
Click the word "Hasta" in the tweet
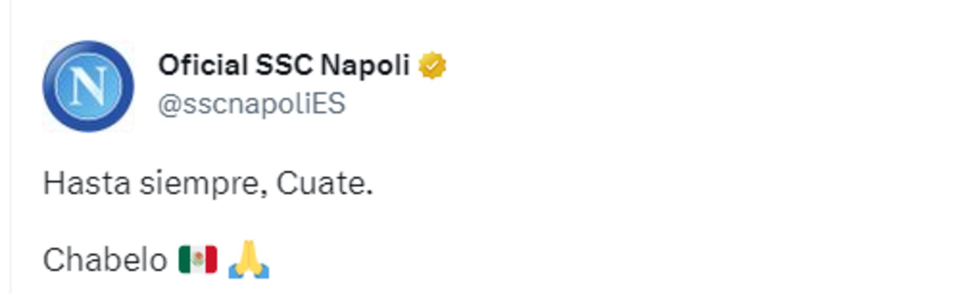pyautogui.click(x=86, y=184)
